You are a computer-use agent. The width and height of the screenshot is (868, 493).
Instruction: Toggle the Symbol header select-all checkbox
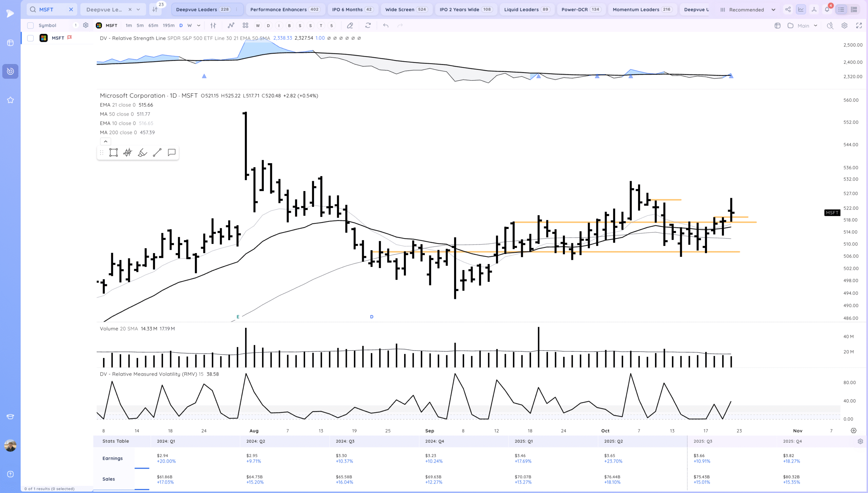point(31,25)
